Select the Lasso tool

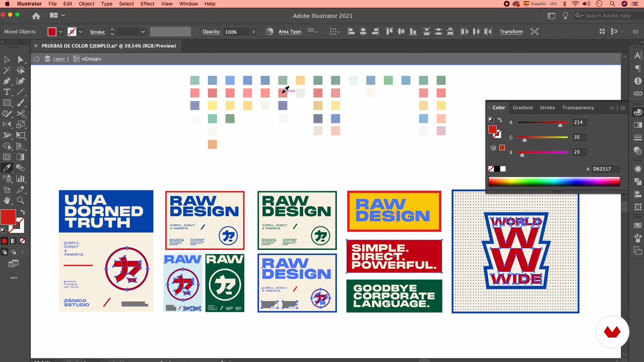[20, 70]
